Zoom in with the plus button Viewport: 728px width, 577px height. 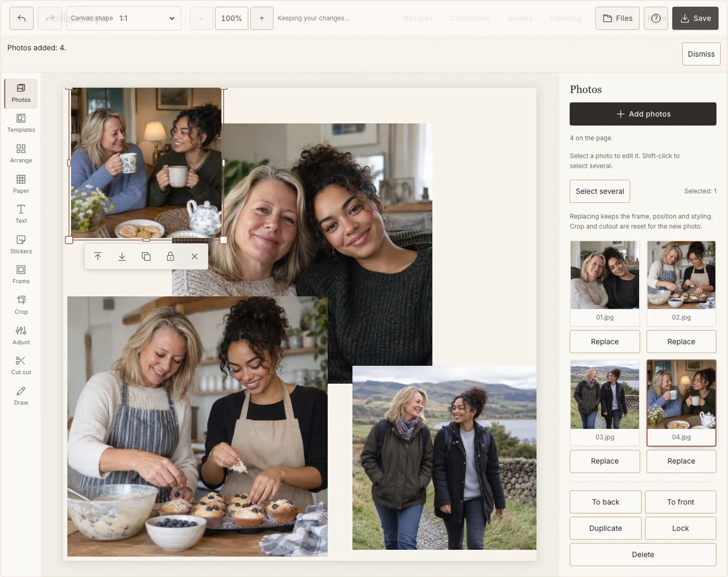pos(262,18)
